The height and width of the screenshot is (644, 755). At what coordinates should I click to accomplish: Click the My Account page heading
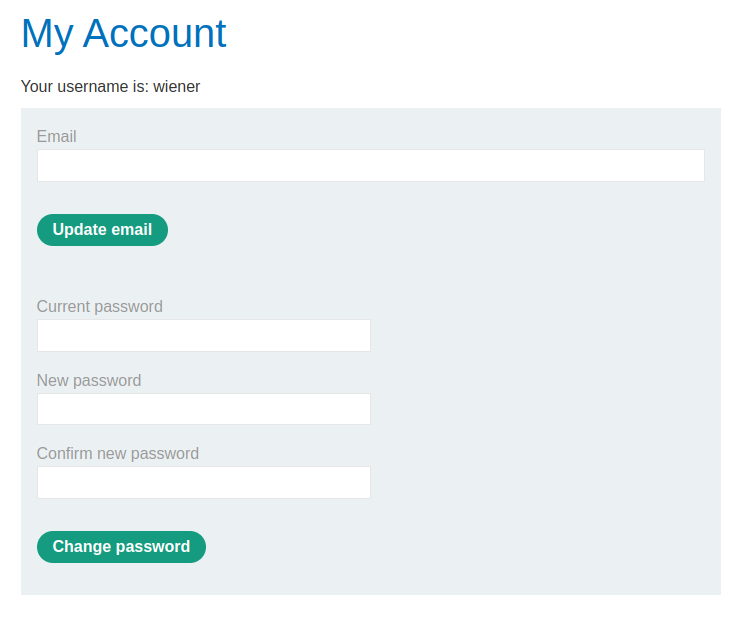pyautogui.click(x=123, y=34)
